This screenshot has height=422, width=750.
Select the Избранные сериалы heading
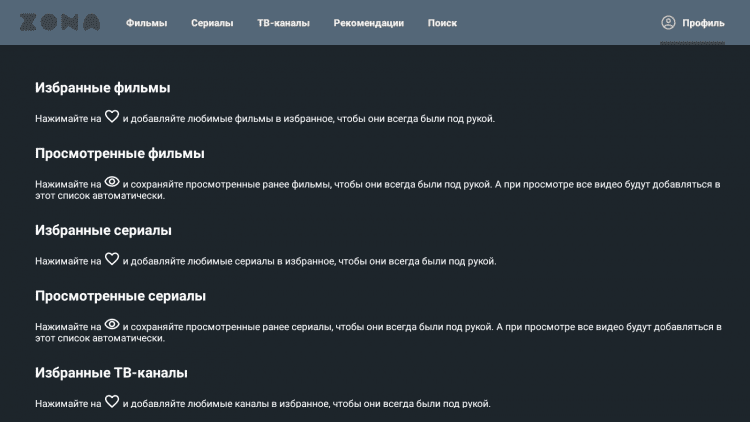point(104,230)
